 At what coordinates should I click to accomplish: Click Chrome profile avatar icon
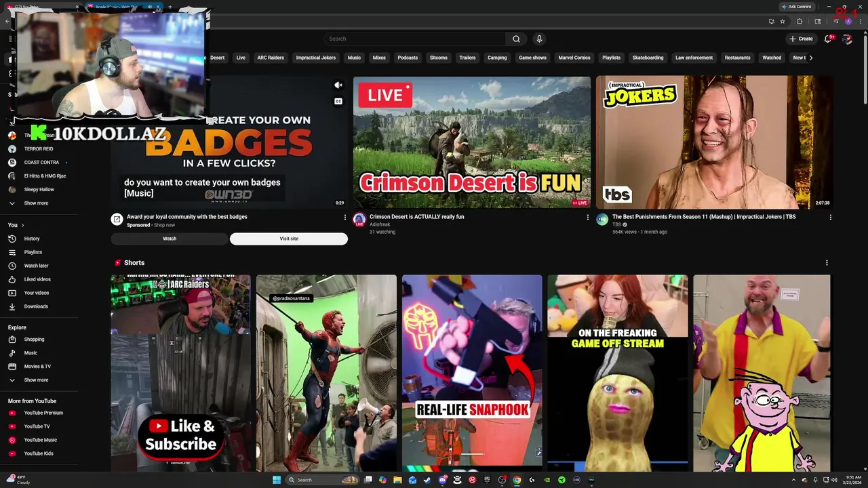point(848,21)
